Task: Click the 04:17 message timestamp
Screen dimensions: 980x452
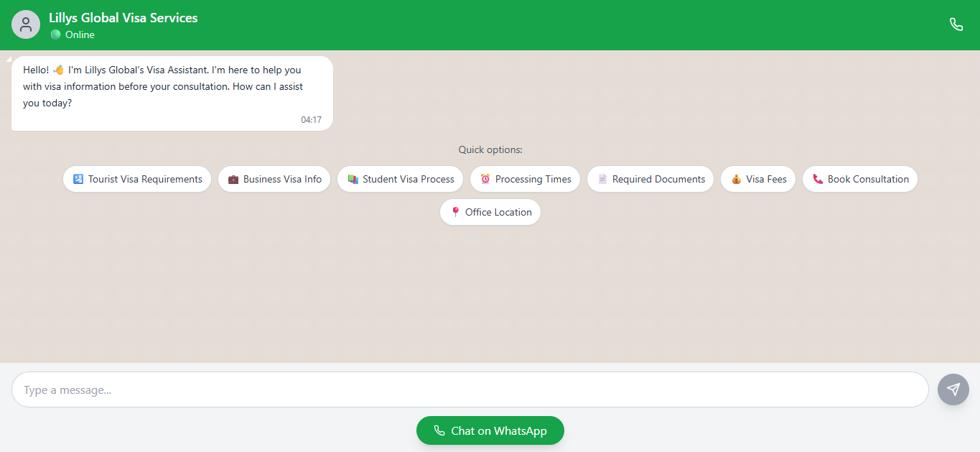Action: (311, 120)
